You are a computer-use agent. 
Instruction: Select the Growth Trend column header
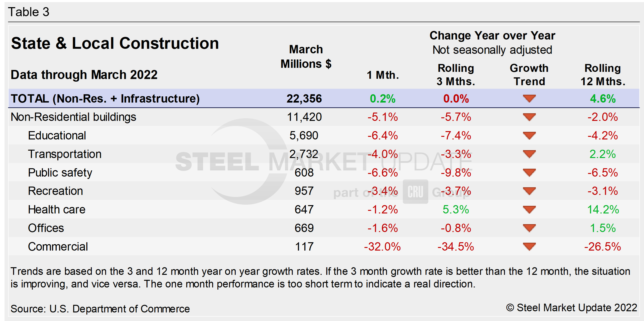pyautogui.click(x=529, y=74)
